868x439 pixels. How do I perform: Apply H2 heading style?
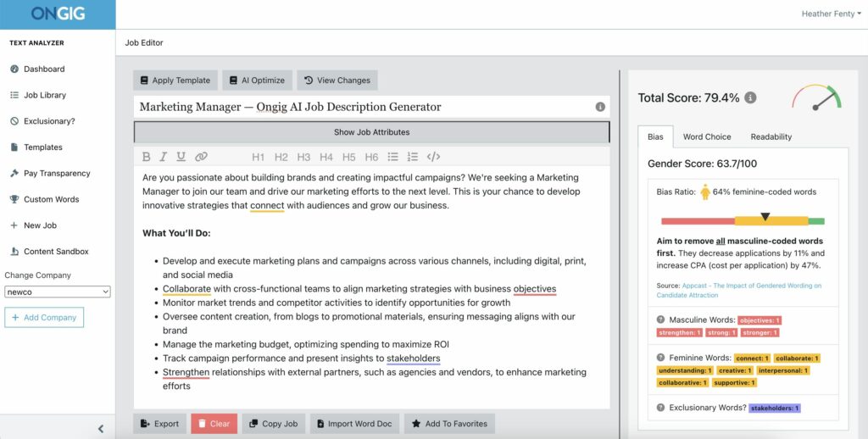pyautogui.click(x=281, y=158)
